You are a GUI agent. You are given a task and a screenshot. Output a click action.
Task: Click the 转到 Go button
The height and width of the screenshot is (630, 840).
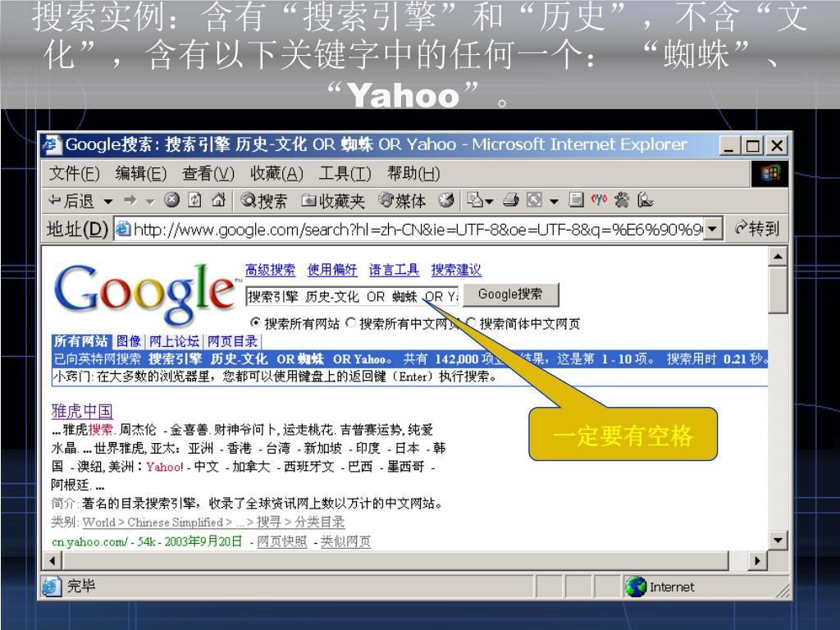pos(756,229)
